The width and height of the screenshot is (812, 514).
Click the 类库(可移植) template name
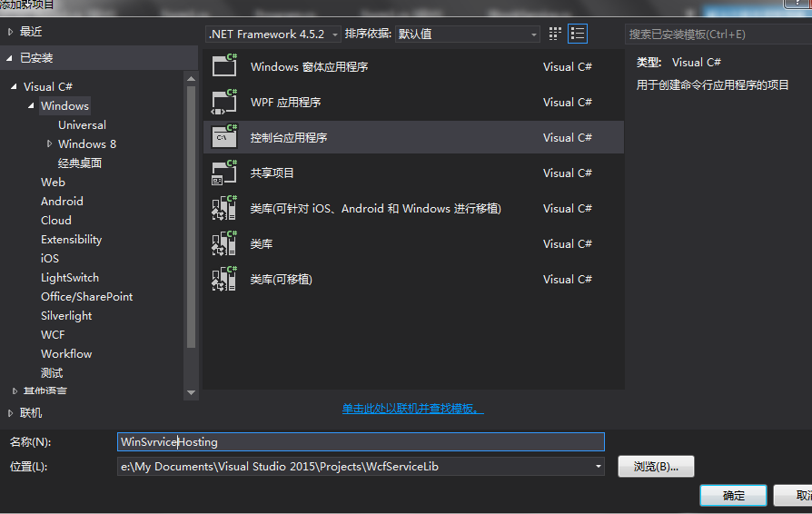(281, 280)
